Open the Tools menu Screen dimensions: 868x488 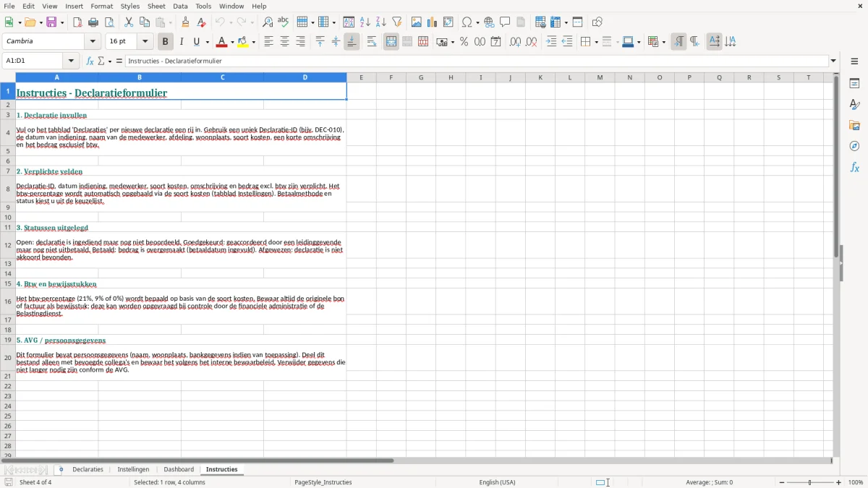(x=203, y=6)
